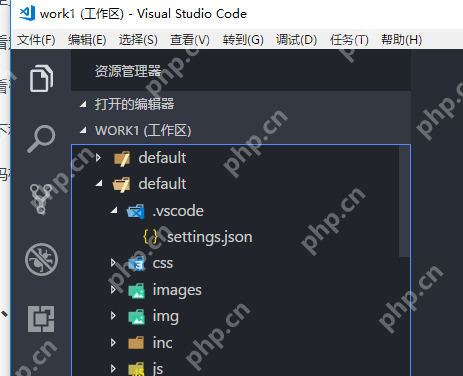
Task: Click the images folder icon
Action: click(x=137, y=290)
